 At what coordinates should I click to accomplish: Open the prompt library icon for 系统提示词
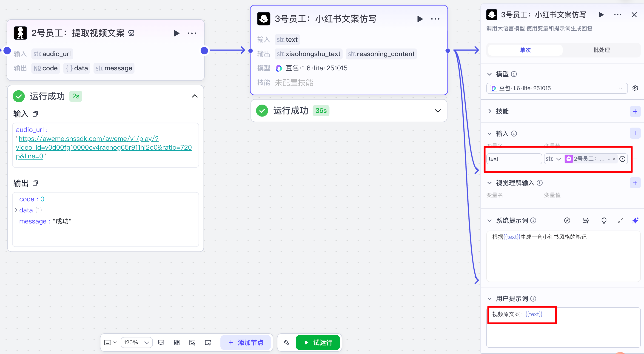[x=585, y=220]
